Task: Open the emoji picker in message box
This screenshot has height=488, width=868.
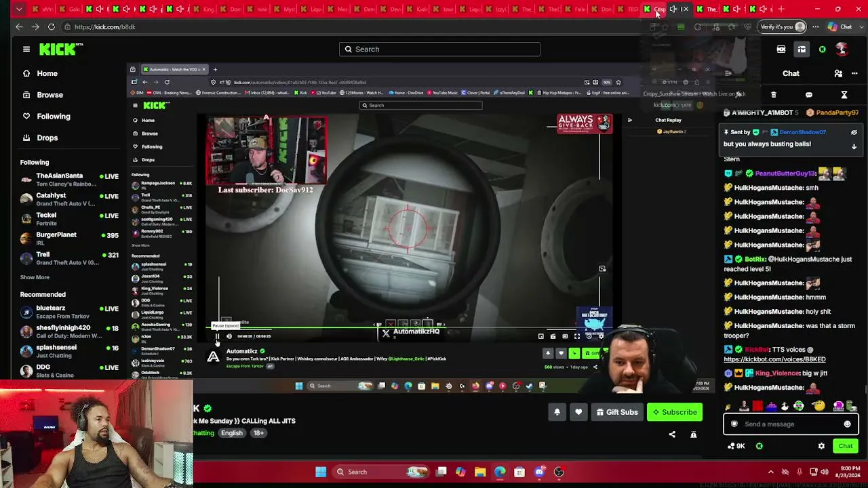Action: tap(847, 424)
